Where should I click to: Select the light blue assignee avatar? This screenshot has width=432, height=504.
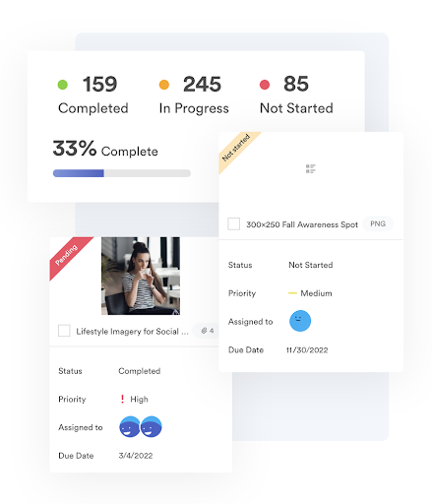(300, 321)
